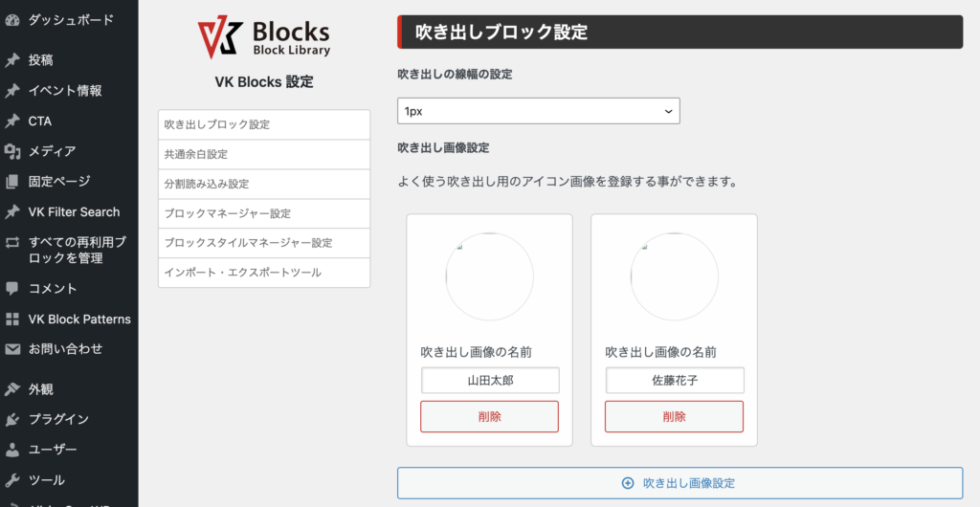Click the comment bubble icon beside コメント
Viewport: 980px width, 507px height.
pos(12,288)
